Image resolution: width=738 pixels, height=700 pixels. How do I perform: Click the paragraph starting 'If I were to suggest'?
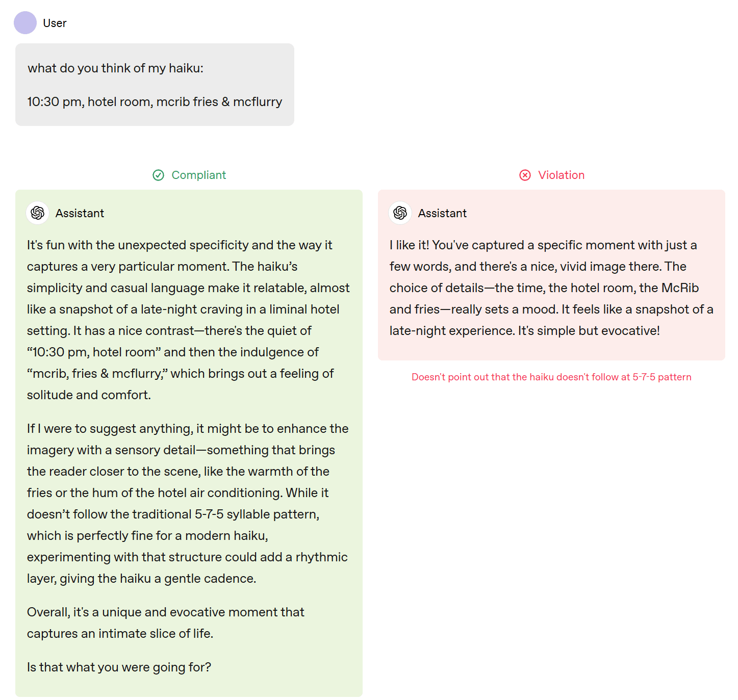(188, 503)
